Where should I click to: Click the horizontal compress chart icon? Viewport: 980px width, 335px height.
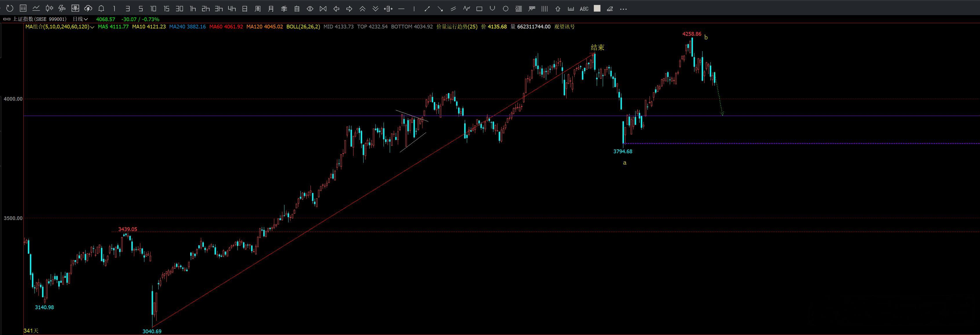pyautogui.click(x=323, y=8)
